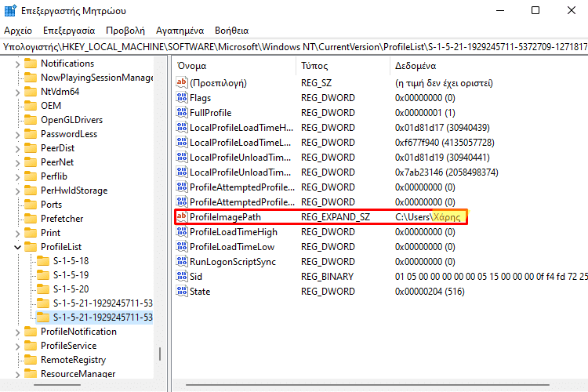Select the Perflib tree key
Viewport: 588px width, 392px height.
click(53, 176)
